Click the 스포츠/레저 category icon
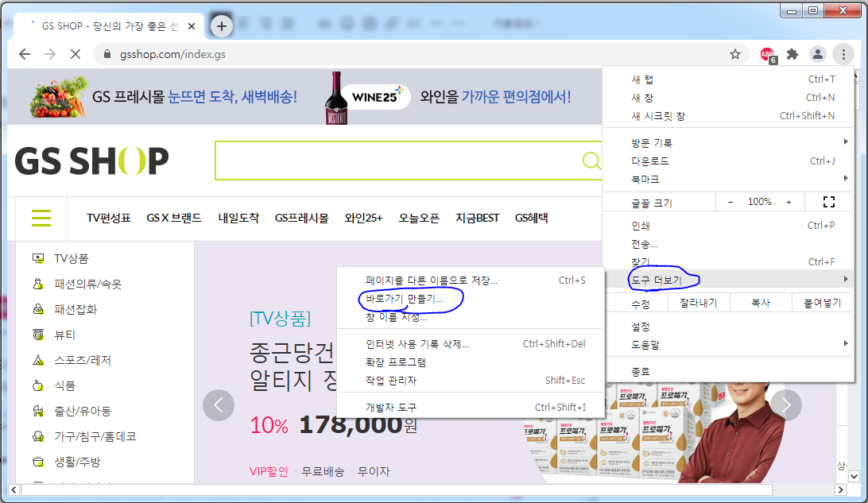This screenshot has height=503, width=868. [38, 360]
